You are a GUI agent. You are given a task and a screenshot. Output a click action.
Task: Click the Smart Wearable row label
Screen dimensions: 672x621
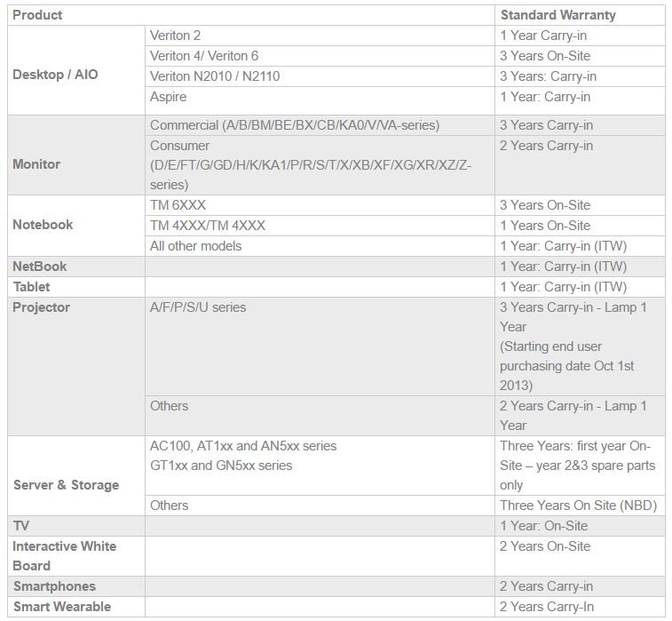[62, 607]
